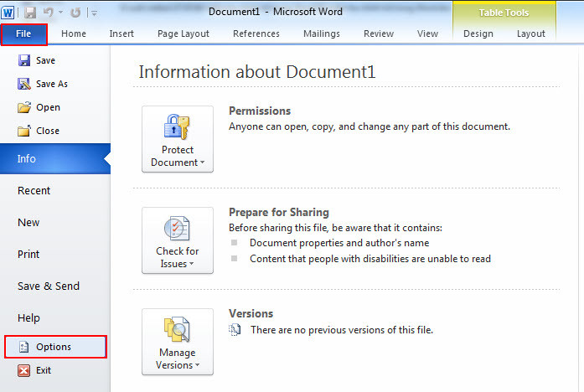The width and height of the screenshot is (584, 392).
Task: Click 'Document properties and author's name' text
Action: click(x=339, y=243)
